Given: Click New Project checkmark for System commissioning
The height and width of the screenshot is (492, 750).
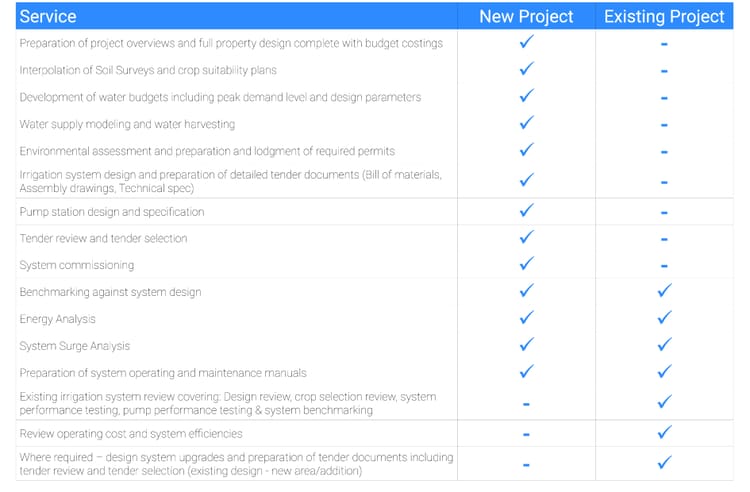Looking at the screenshot, I should [x=526, y=265].
